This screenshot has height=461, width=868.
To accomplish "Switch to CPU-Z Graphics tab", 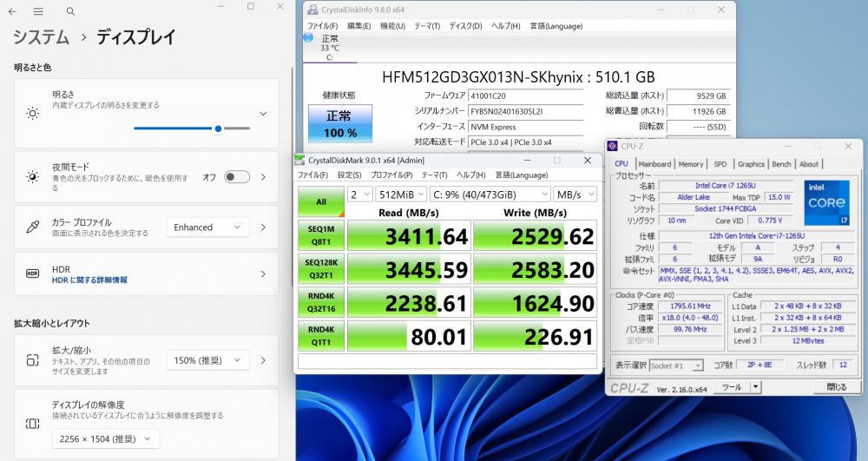I will click(x=751, y=164).
